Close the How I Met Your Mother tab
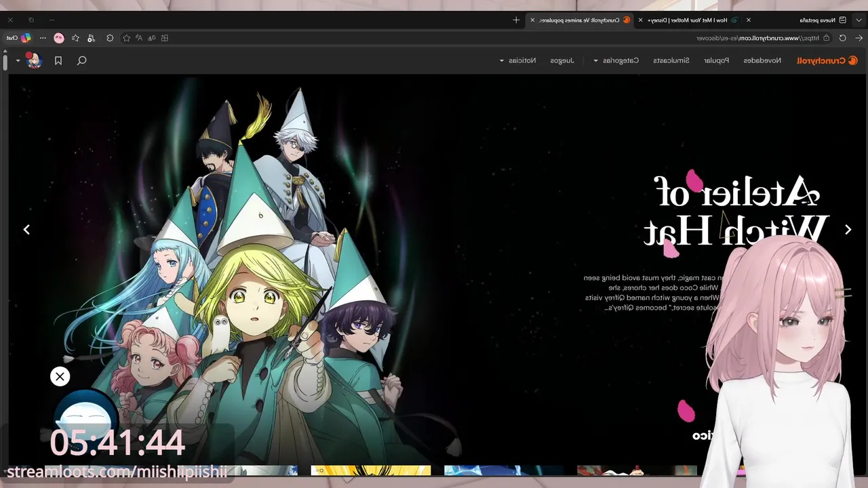This screenshot has height=488, width=868. click(x=640, y=20)
